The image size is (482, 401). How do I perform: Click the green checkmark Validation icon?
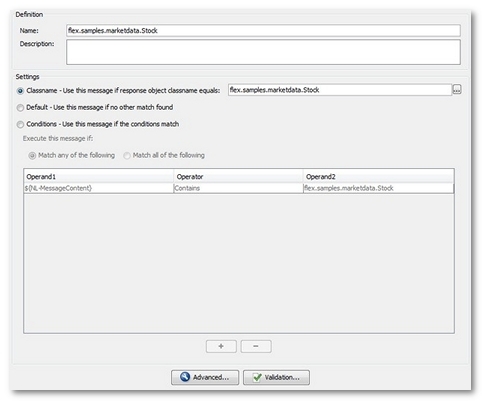pyautogui.click(x=257, y=377)
